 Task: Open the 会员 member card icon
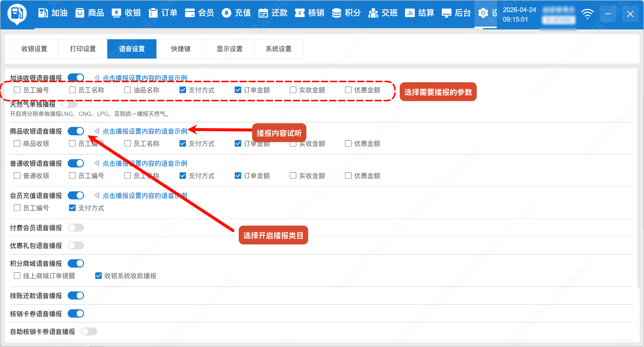click(x=190, y=13)
